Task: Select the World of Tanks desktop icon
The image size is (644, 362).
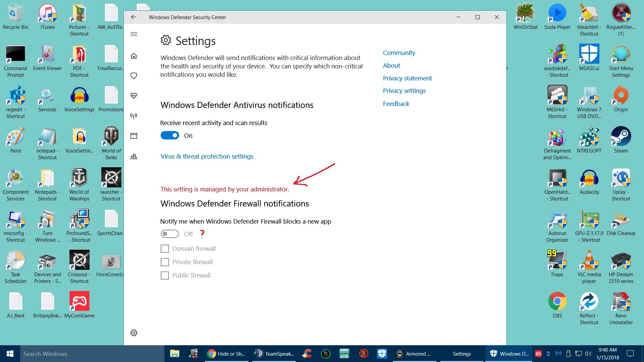Action: tap(111, 143)
